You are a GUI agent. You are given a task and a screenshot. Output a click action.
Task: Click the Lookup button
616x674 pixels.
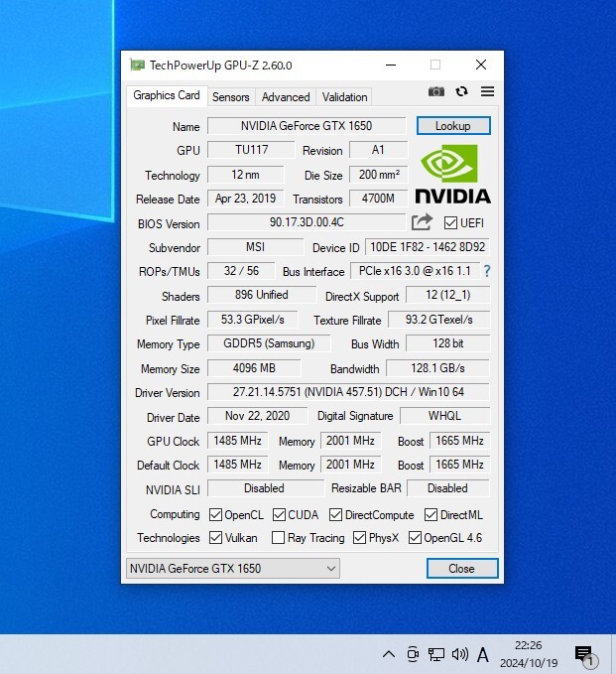(x=453, y=126)
